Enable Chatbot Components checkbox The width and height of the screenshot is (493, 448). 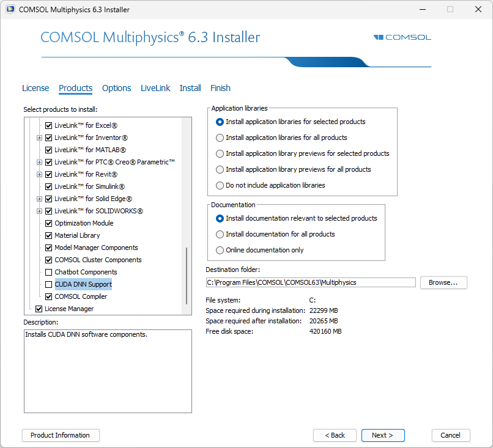pos(48,273)
